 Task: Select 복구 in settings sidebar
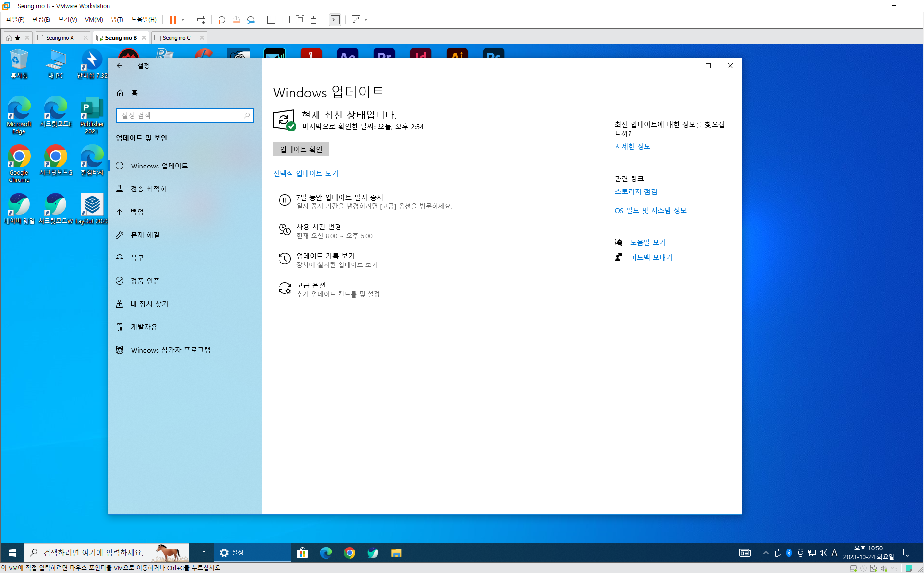(x=137, y=258)
